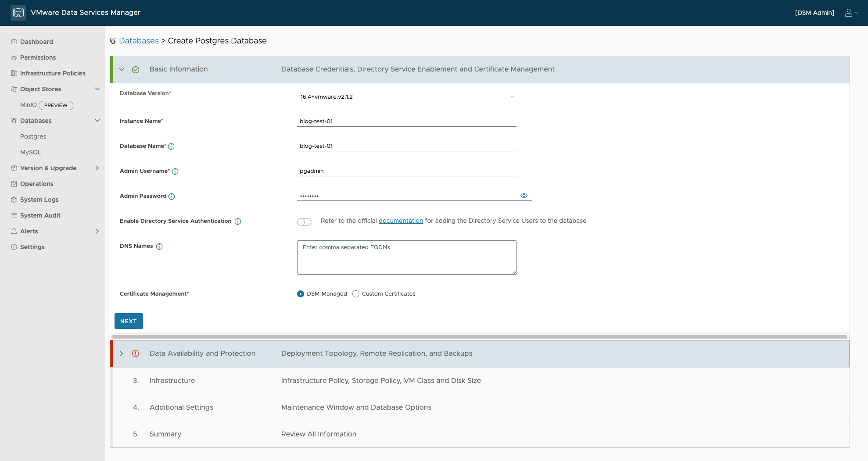Select the DSM-Managed certificate option
This screenshot has height=461, width=868.
301,294
